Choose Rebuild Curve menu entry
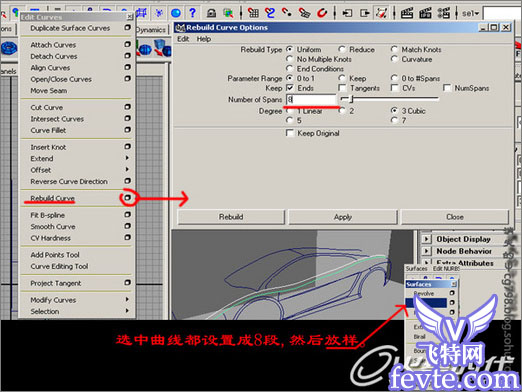Screen dimensions: 522x392 pyautogui.click(x=53, y=198)
